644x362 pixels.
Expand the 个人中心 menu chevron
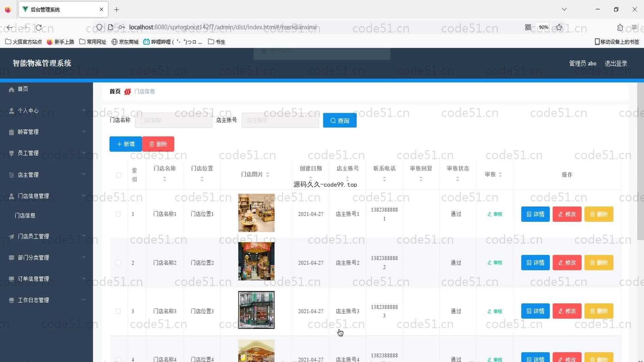[x=84, y=110]
